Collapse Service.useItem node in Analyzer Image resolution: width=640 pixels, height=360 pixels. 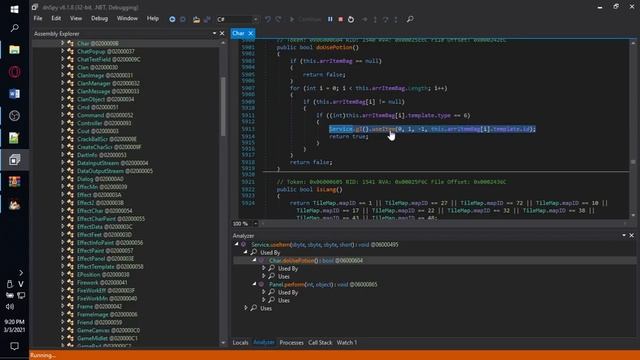click(x=236, y=244)
